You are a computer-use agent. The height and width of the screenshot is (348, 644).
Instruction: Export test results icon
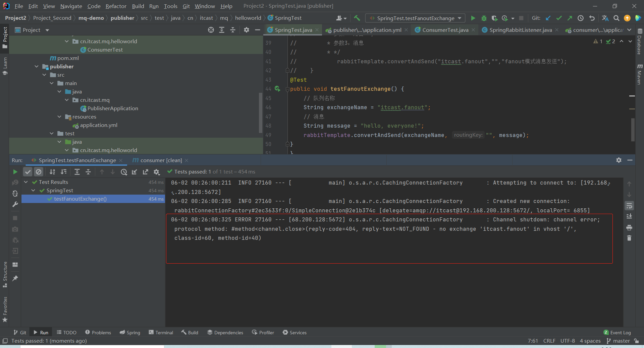pos(145,172)
